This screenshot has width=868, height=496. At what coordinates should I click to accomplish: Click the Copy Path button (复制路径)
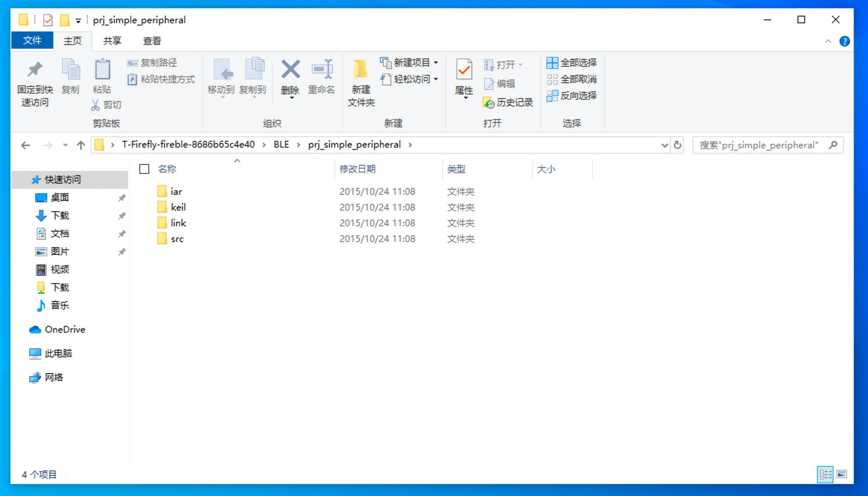pyautogui.click(x=152, y=63)
